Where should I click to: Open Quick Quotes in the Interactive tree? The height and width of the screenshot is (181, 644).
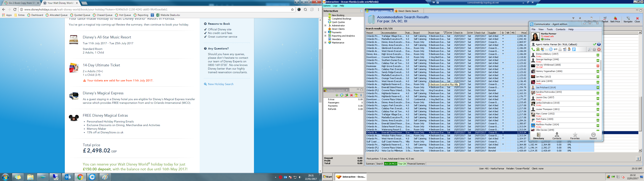(x=338, y=22)
